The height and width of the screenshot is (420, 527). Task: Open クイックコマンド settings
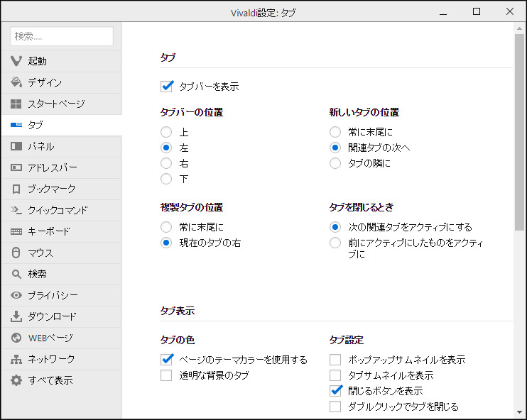click(62, 210)
